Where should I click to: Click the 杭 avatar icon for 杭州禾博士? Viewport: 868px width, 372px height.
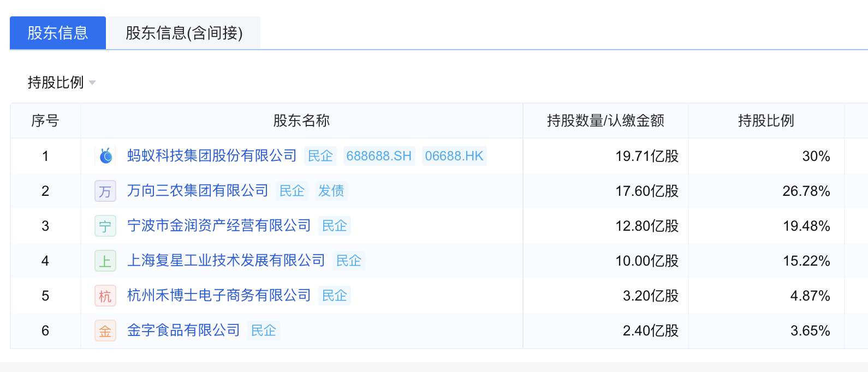[x=105, y=296]
